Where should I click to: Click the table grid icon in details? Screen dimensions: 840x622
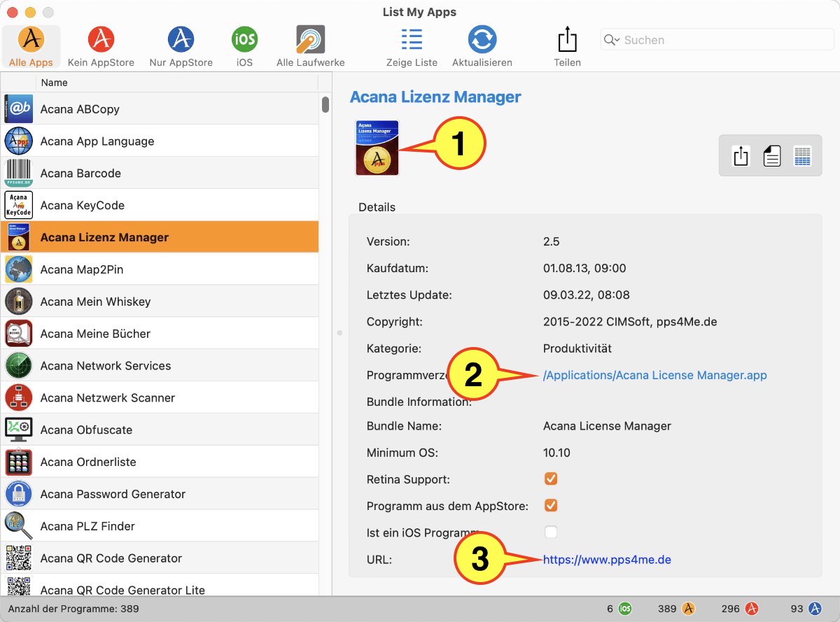click(x=802, y=155)
